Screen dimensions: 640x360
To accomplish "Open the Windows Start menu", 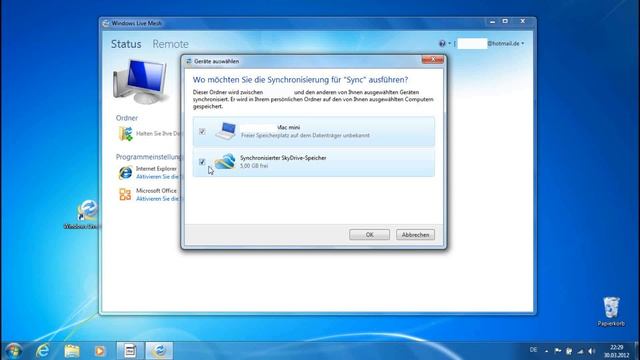I will [13, 351].
